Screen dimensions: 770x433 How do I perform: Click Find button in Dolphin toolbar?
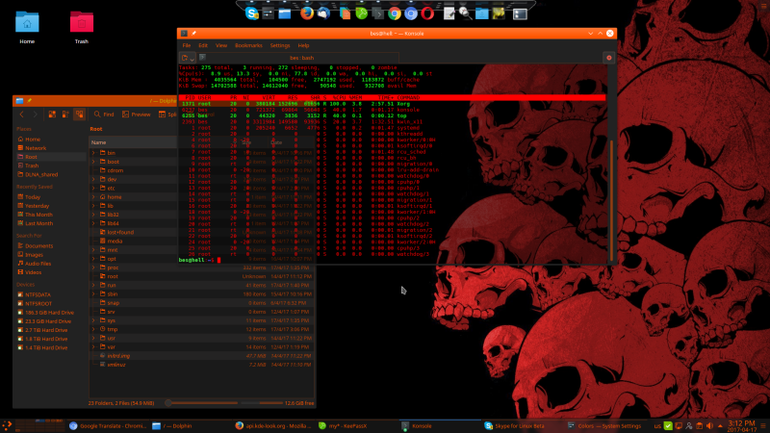[x=104, y=114]
